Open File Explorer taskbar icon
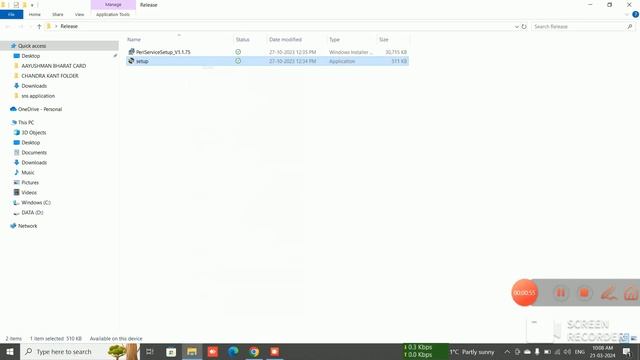The width and height of the screenshot is (640, 360). coord(192,351)
